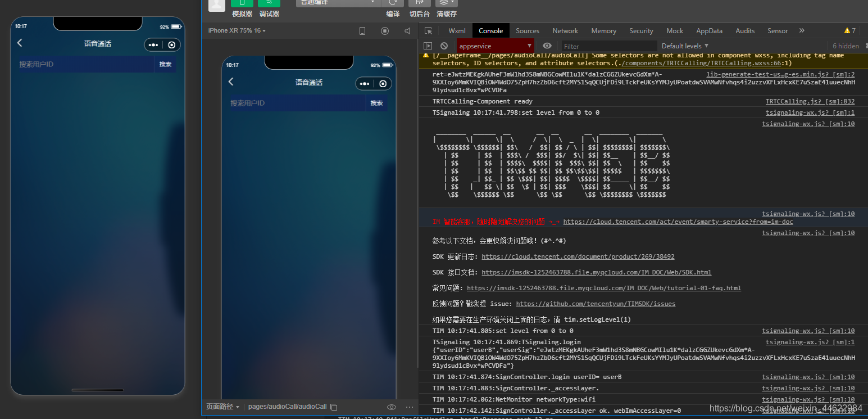Open the lib-generate-test-us…g-es.min.js source link
The height and width of the screenshot is (419, 868).
[x=781, y=74]
